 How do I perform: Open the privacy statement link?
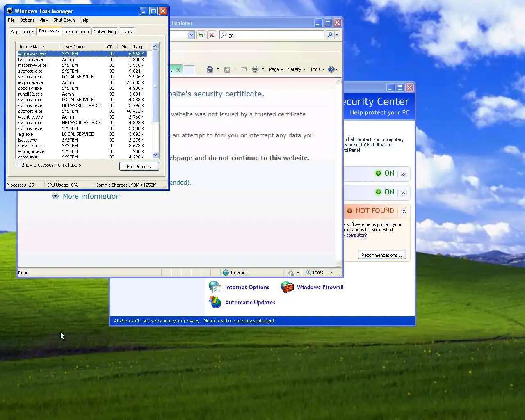[256, 321]
